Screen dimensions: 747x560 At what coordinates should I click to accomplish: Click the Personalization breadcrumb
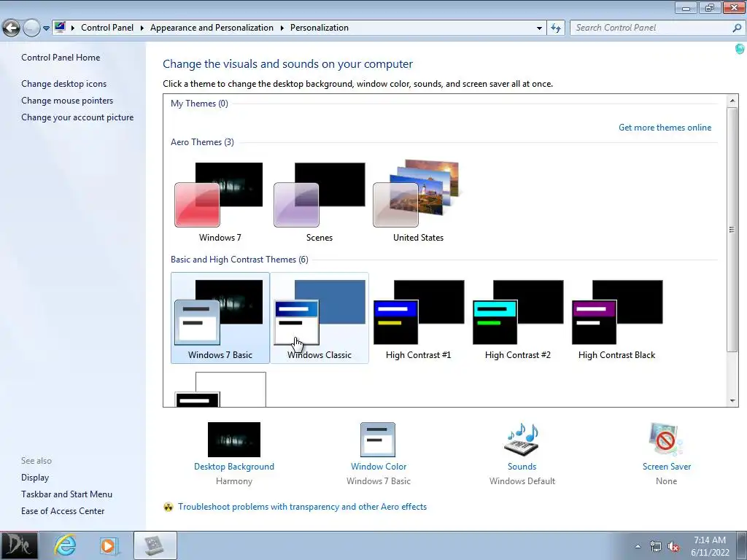320,28
